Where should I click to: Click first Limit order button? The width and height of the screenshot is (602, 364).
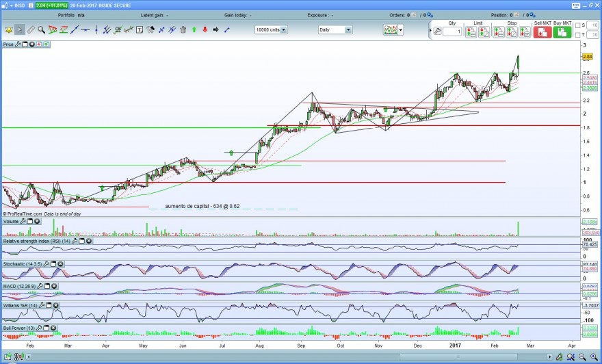tap(471, 32)
